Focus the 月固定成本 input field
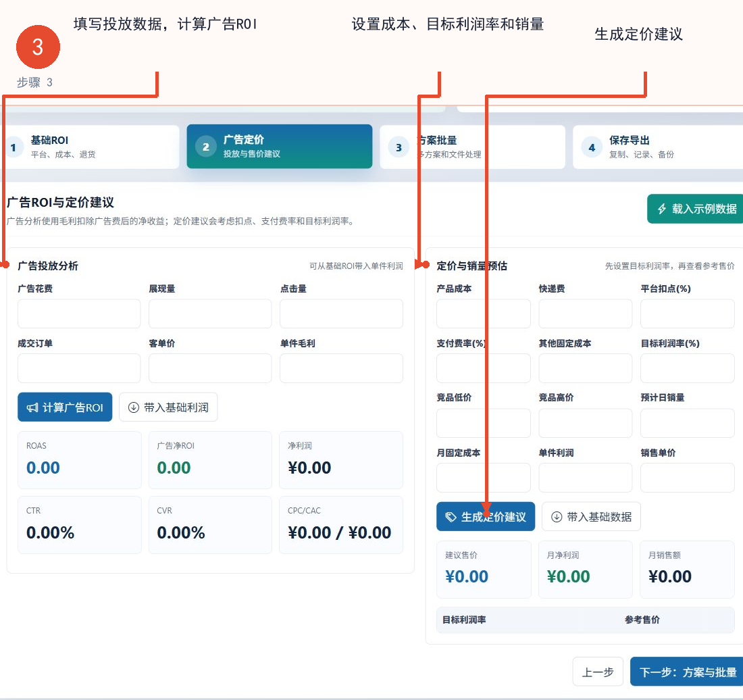Screen dimensions: 743x700 484,478
